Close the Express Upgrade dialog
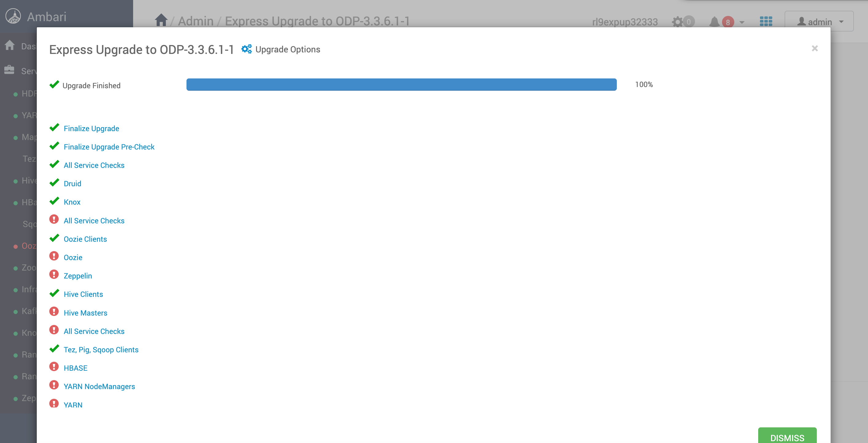The width and height of the screenshot is (868, 443). point(814,48)
